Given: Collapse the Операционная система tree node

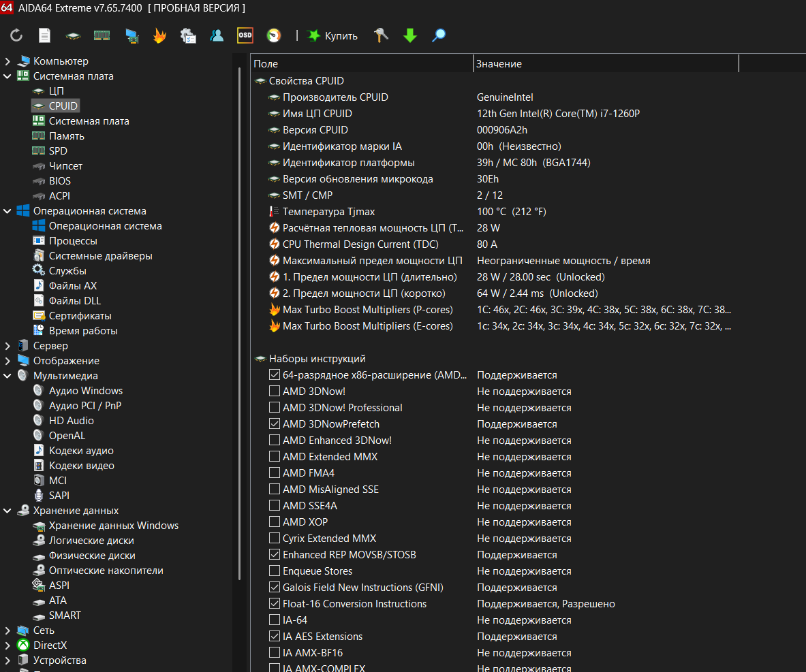Looking at the screenshot, I should 7,211.
